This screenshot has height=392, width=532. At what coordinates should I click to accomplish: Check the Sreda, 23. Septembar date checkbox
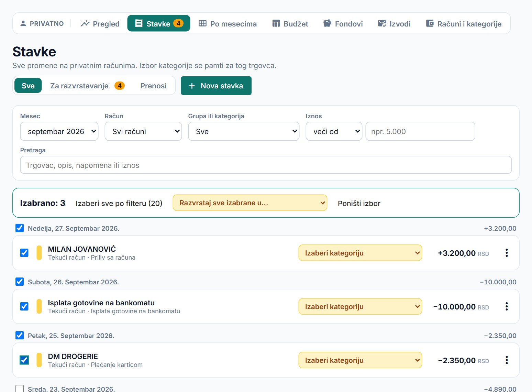coord(20,389)
